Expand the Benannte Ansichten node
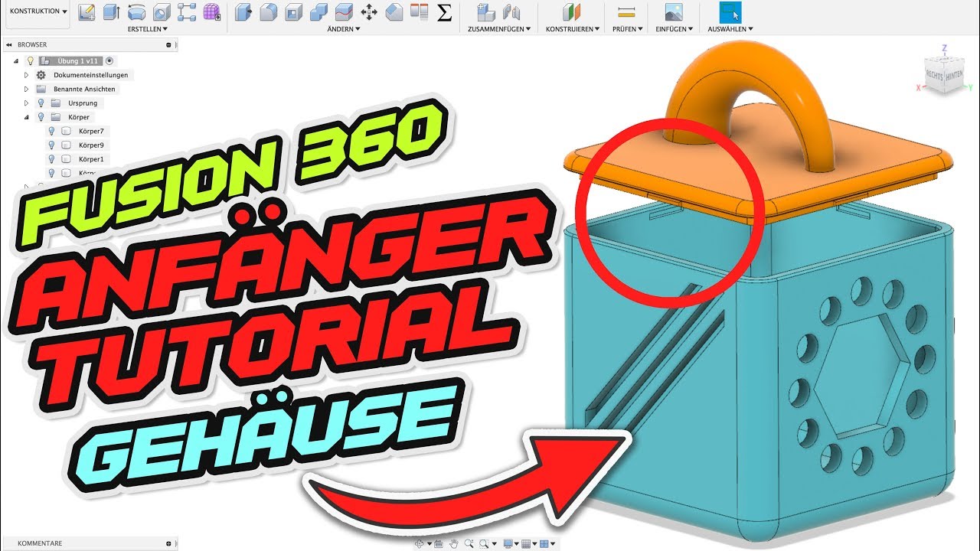980x551 pixels. (26, 89)
